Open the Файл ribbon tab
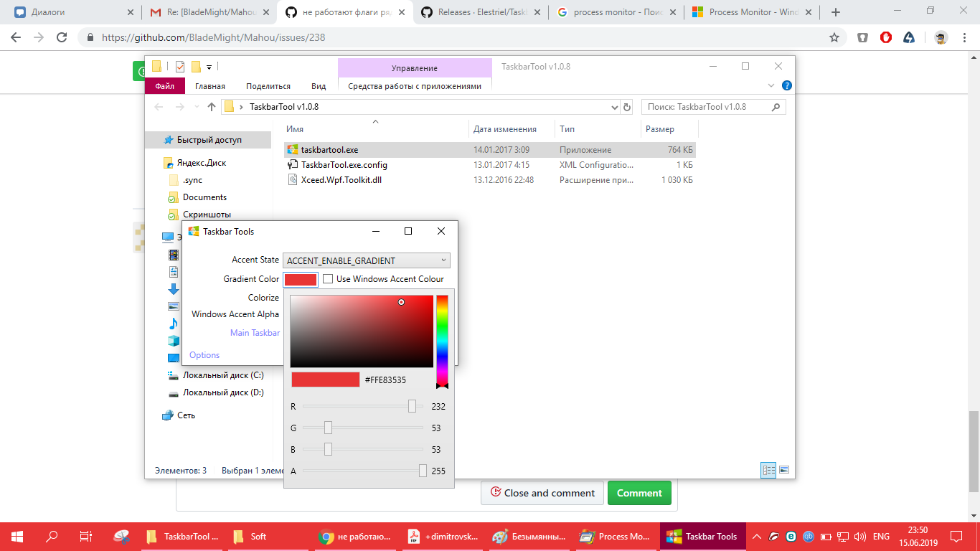980x551 pixels. click(165, 86)
